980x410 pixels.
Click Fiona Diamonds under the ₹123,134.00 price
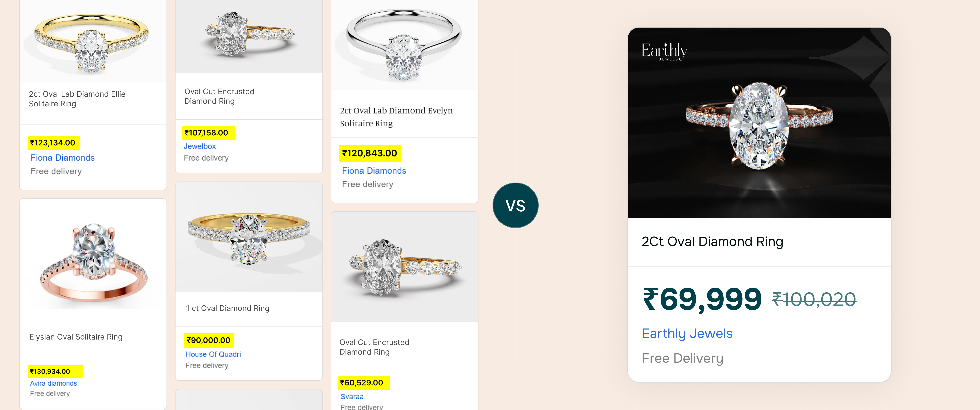(62, 158)
